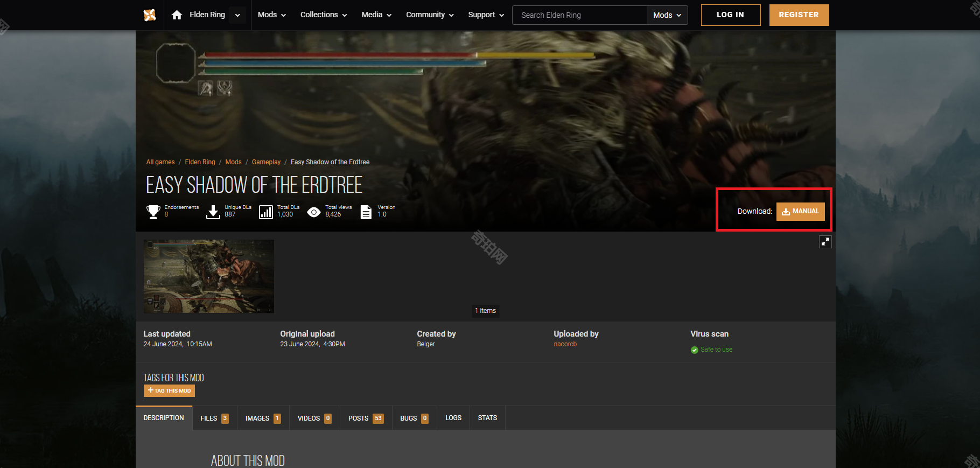Click the '1 items' gallery counter
The height and width of the screenshot is (468, 980).
tap(485, 311)
